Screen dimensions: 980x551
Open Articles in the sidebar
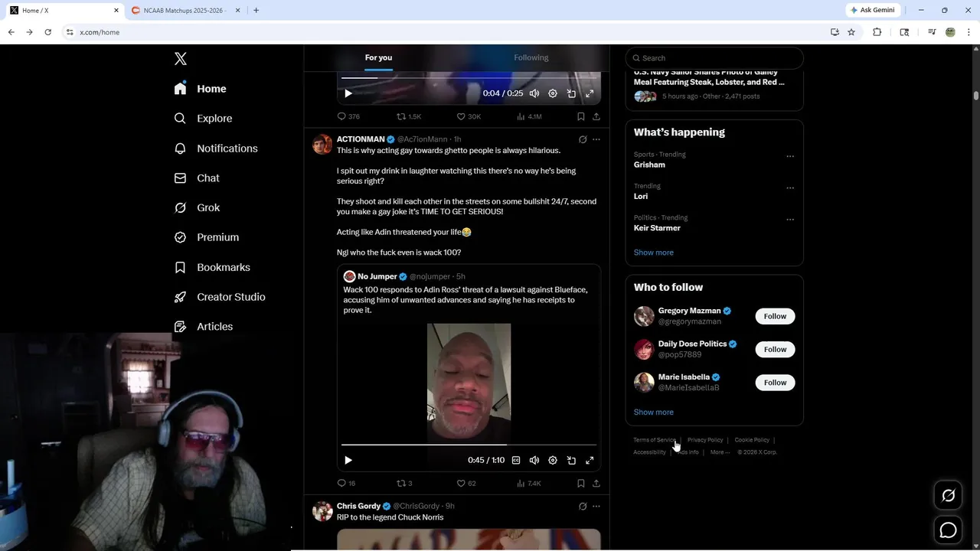(x=204, y=327)
